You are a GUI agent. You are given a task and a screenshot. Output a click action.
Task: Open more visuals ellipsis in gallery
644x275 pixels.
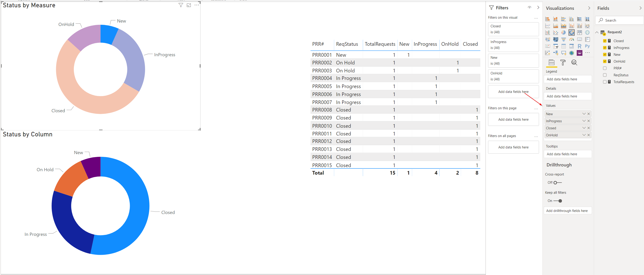pos(587,53)
